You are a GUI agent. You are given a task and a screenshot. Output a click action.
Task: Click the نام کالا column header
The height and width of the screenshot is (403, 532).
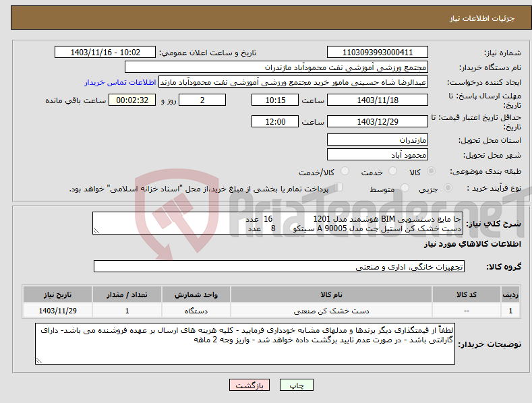pos(331,294)
